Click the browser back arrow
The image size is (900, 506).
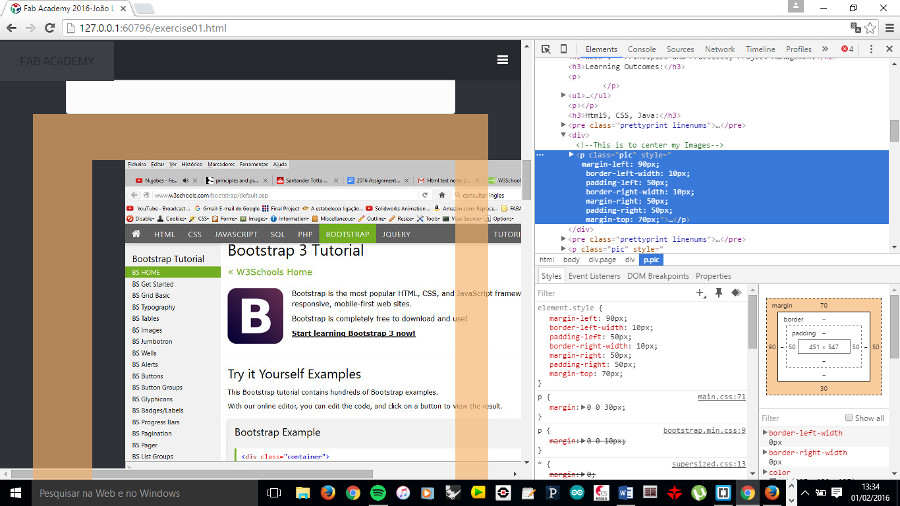tap(11, 28)
